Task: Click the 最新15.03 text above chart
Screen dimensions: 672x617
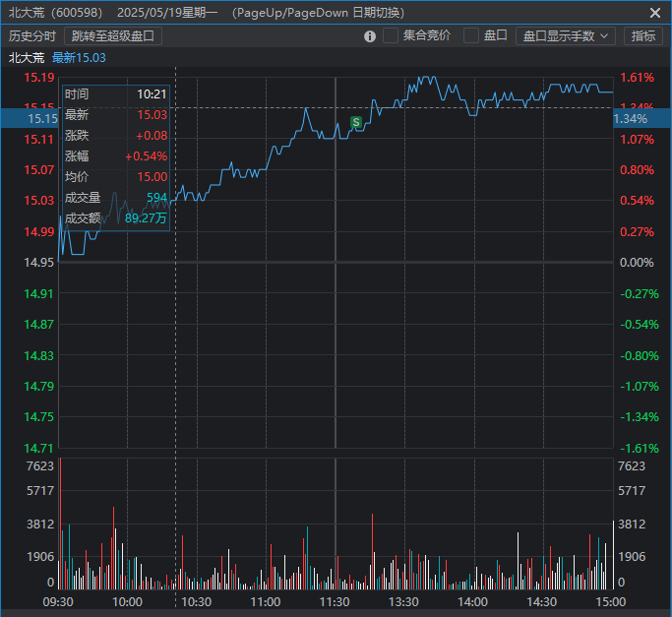Action: click(79, 58)
